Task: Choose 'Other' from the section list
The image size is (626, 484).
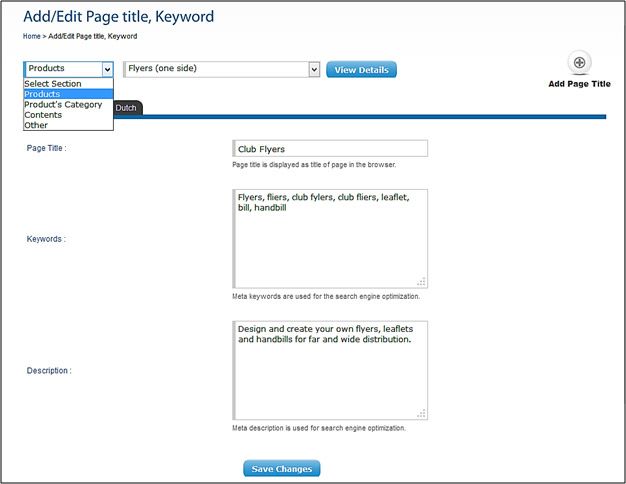Action: pos(36,125)
